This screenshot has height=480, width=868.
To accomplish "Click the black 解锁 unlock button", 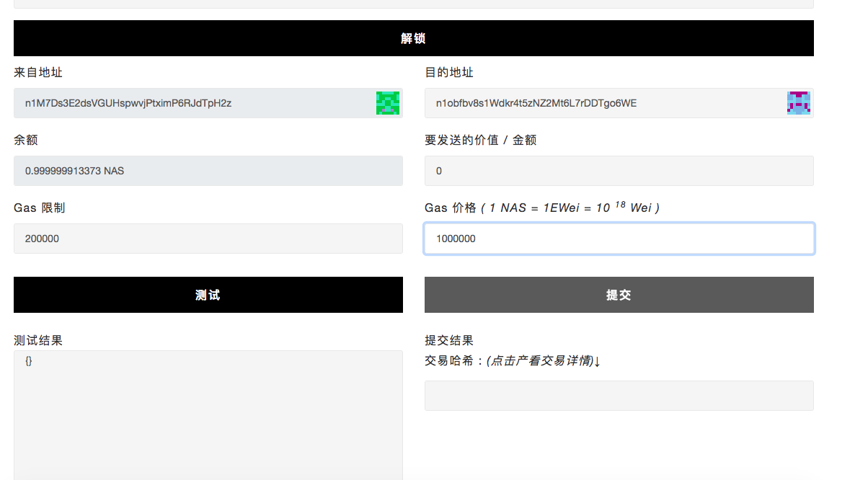I will click(x=414, y=38).
